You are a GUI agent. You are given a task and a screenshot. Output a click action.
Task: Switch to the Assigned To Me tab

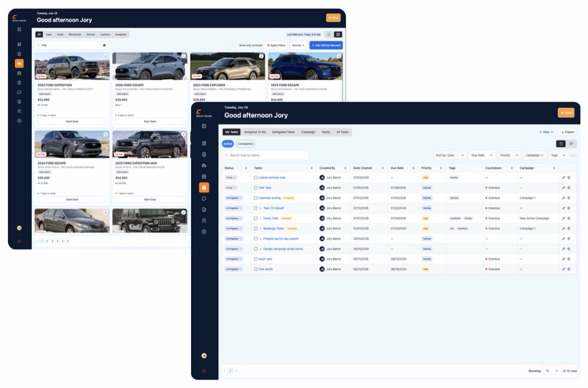coord(255,132)
